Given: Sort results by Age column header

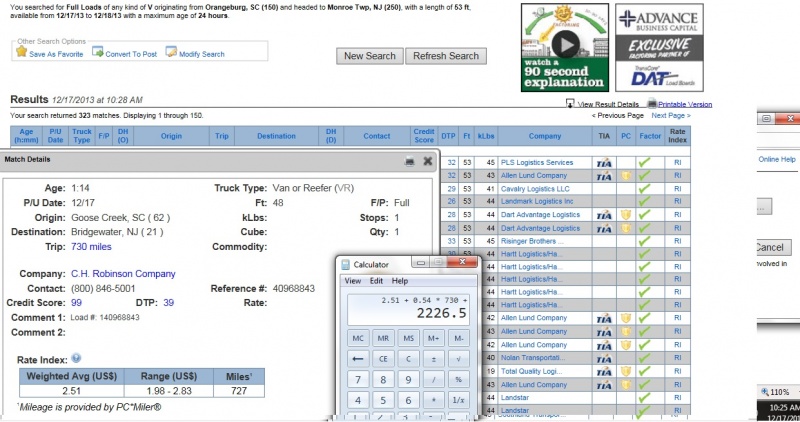Looking at the screenshot, I should coord(26,136).
